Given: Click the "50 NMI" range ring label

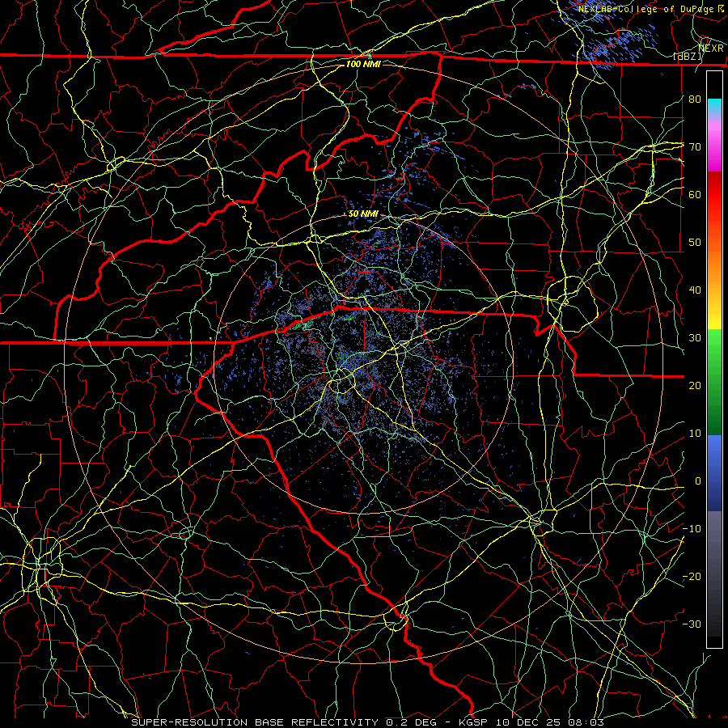Looking at the screenshot, I should pyautogui.click(x=363, y=214).
